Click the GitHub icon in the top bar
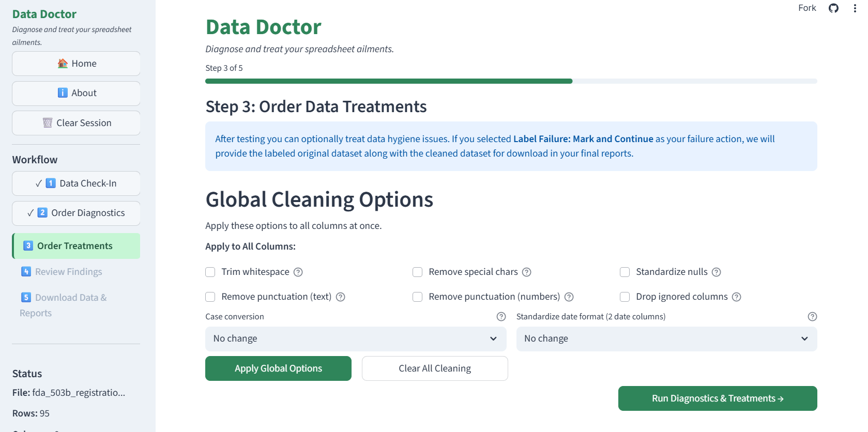Image resolution: width=868 pixels, height=432 pixels. coord(833,8)
